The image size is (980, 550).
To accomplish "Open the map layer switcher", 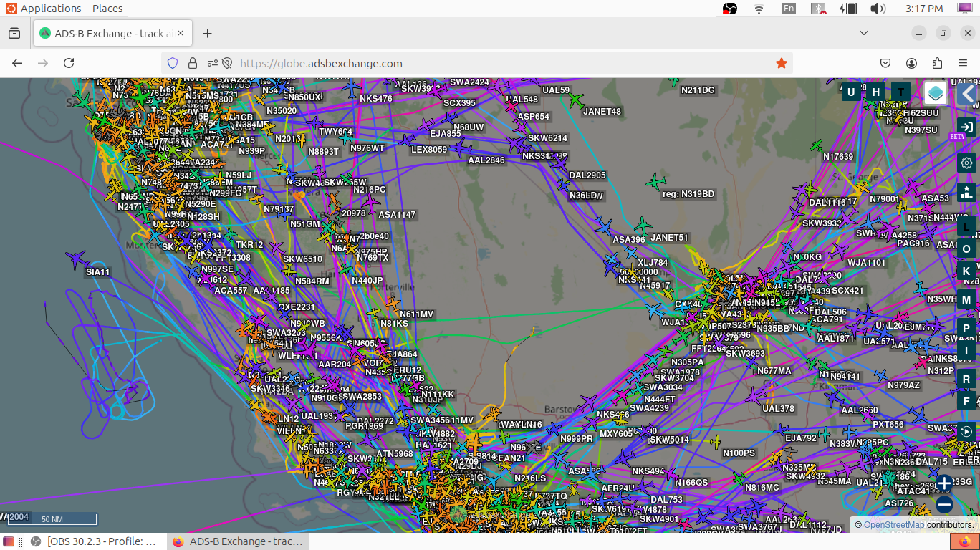I will click(x=936, y=92).
